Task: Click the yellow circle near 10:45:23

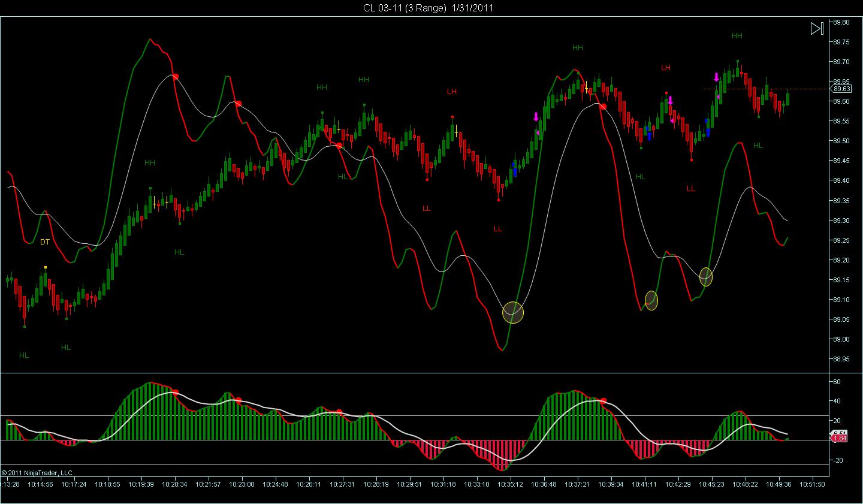Action: 706,276
